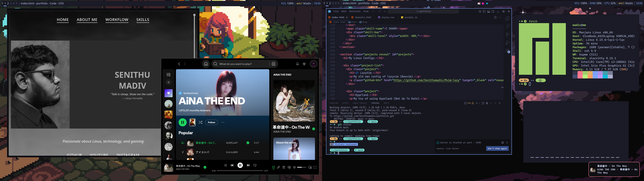
Task: Open Spotify Friend Activity icon
Action: point(304,64)
